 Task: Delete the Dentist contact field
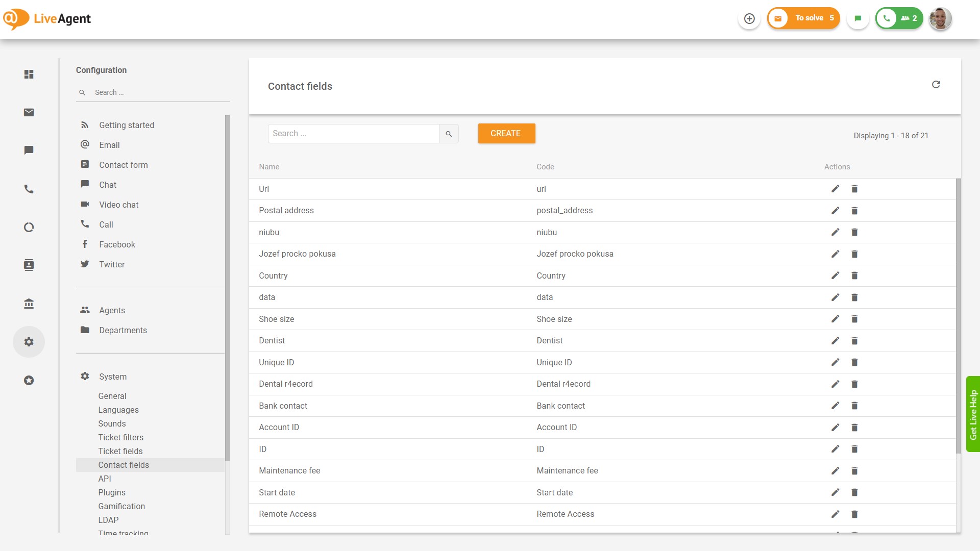coord(854,341)
